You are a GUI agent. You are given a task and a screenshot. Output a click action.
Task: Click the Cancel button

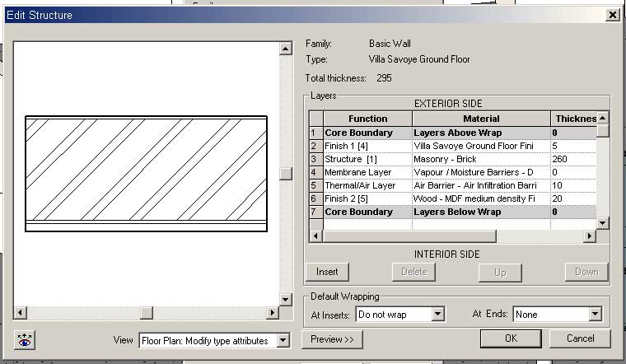(580, 338)
